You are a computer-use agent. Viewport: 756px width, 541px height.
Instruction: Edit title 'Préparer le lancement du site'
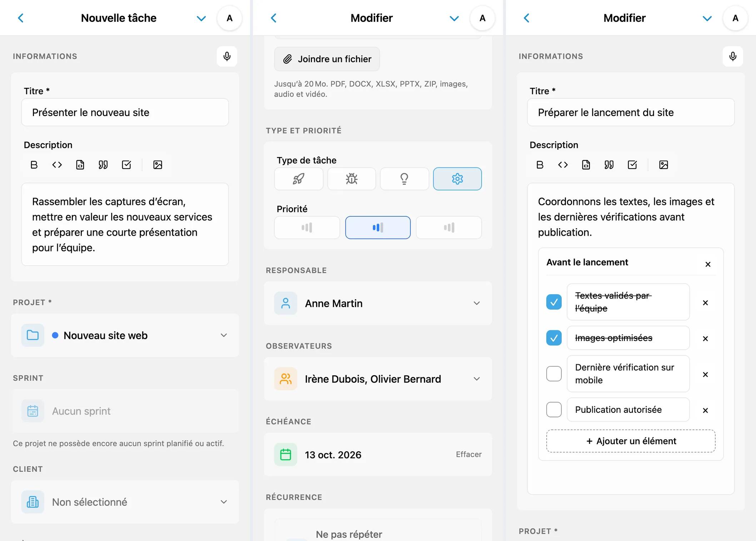pos(631,112)
